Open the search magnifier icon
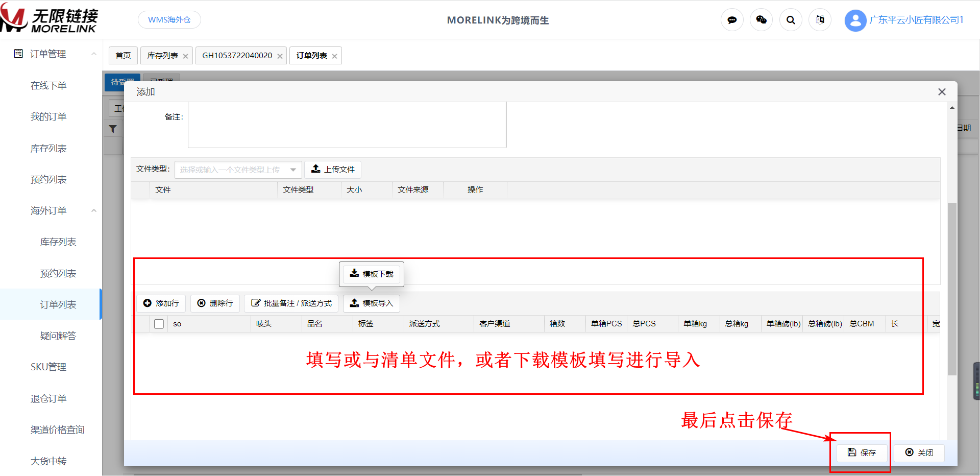 coord(791,20)
